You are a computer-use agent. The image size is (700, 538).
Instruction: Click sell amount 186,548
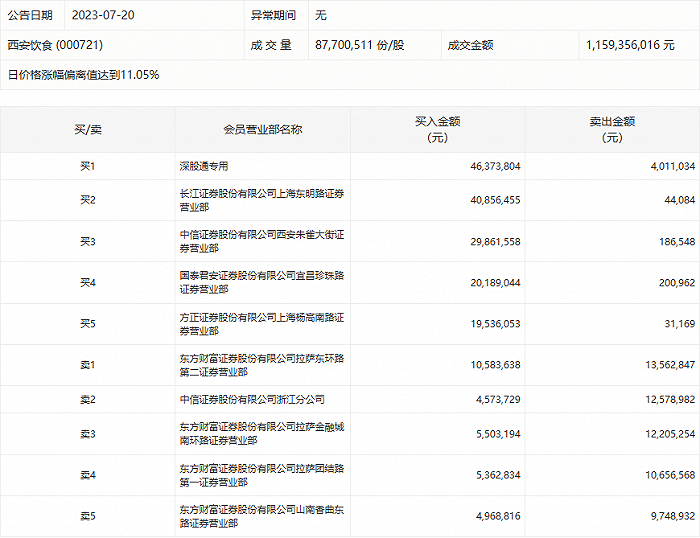[x=677, y=242]
